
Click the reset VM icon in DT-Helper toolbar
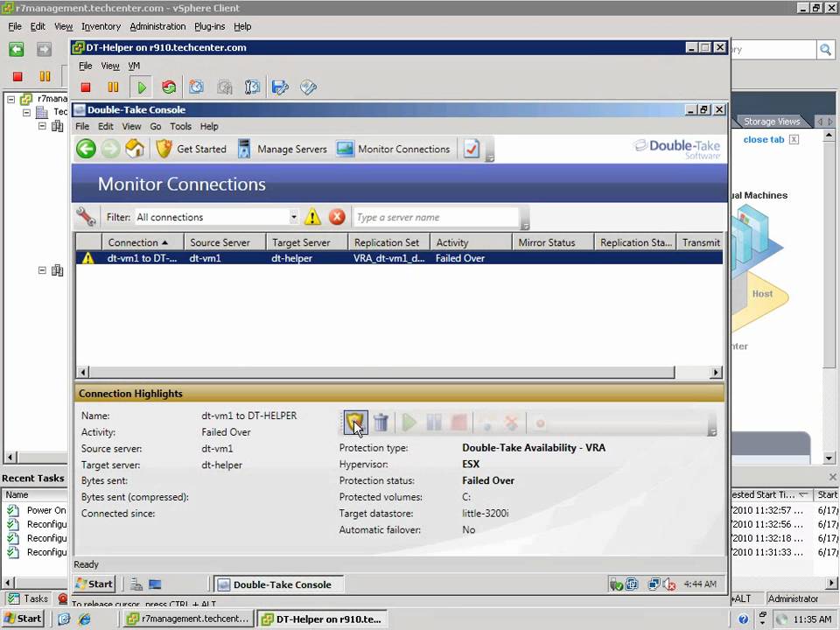click(169, 87)
